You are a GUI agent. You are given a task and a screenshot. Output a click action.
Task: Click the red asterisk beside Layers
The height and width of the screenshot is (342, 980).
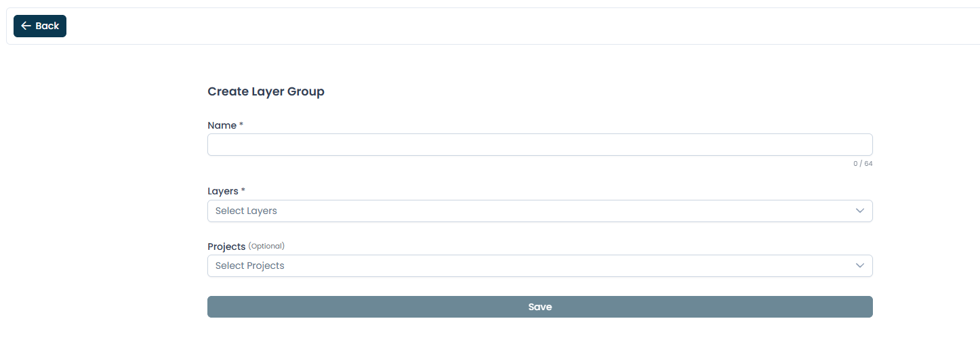point(243,190)
